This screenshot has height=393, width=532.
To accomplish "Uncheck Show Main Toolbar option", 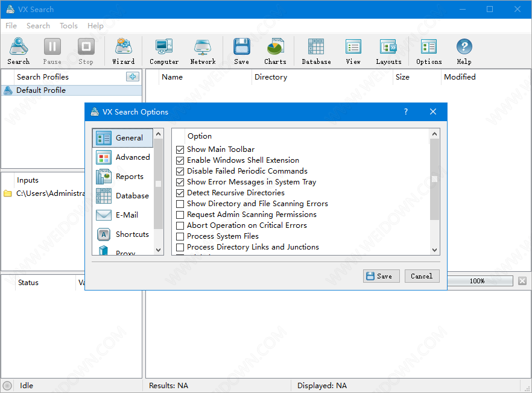I will [x=180, y=149].
